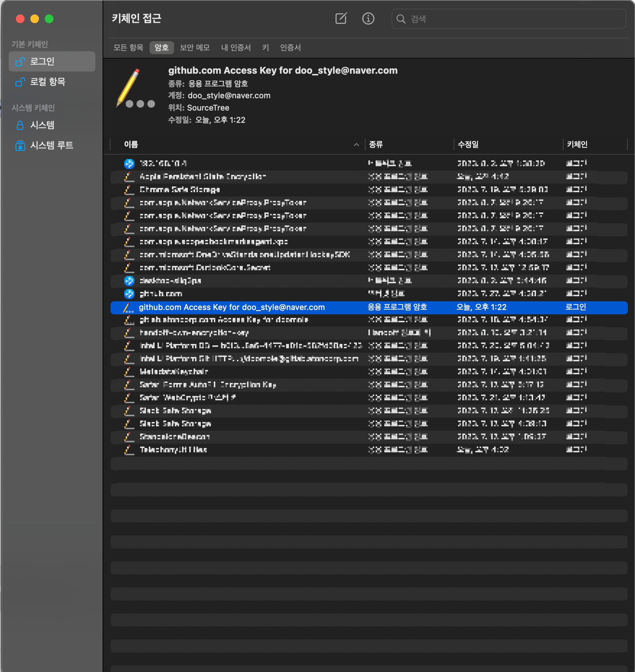Select the Safari Forms AutoFill Encryption Key row
Image resolution: width=635 pixels, height=672 pixels.
coord(369,385)
